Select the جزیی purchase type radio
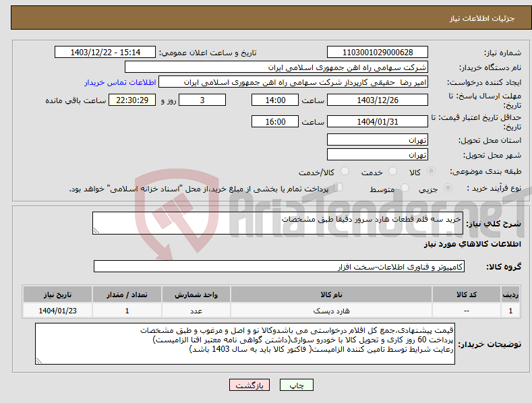The width and height of the screenshot is (532, 403). coord(448,187)
